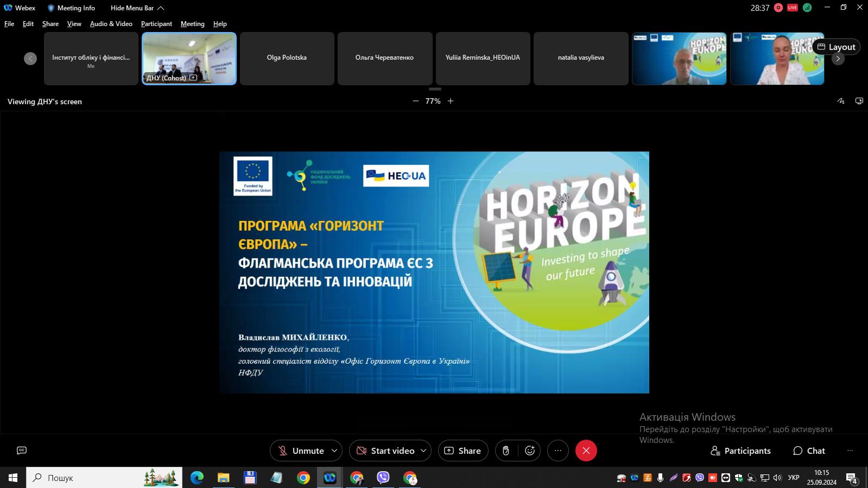The image size is (868, 488).
Task: Open Meeting Info
Action: point(71,8)
